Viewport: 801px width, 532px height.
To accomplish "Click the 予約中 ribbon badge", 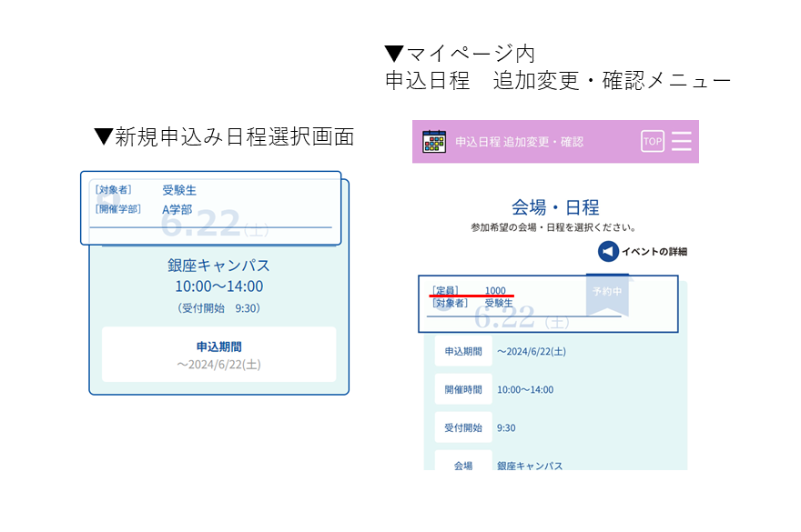I will pyautogui.click(x=607, y=296).
